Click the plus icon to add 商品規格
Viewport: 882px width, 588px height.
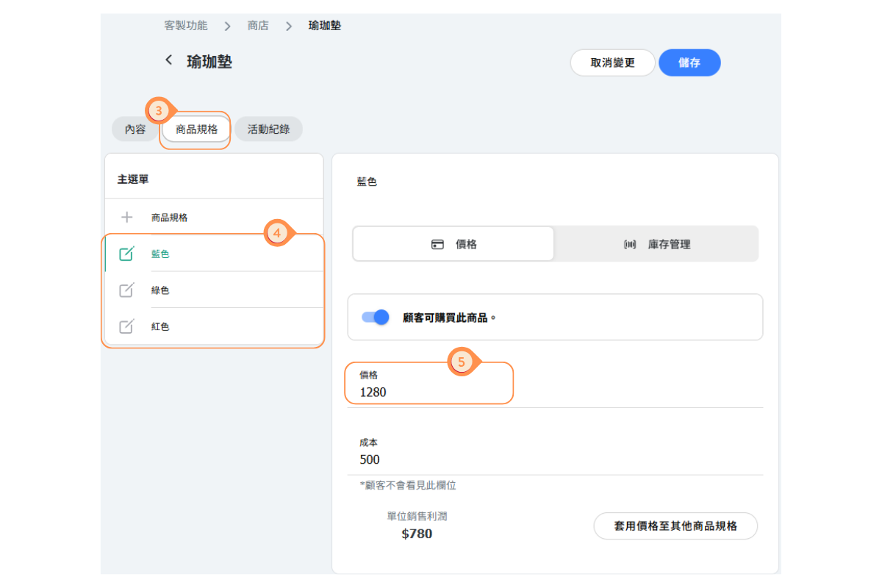[x=126, y=218]
